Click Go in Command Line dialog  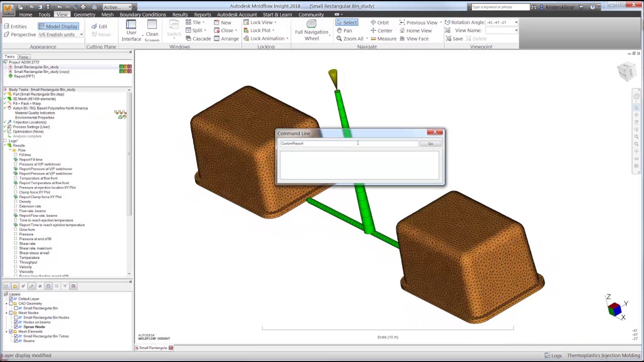point(431,144)
